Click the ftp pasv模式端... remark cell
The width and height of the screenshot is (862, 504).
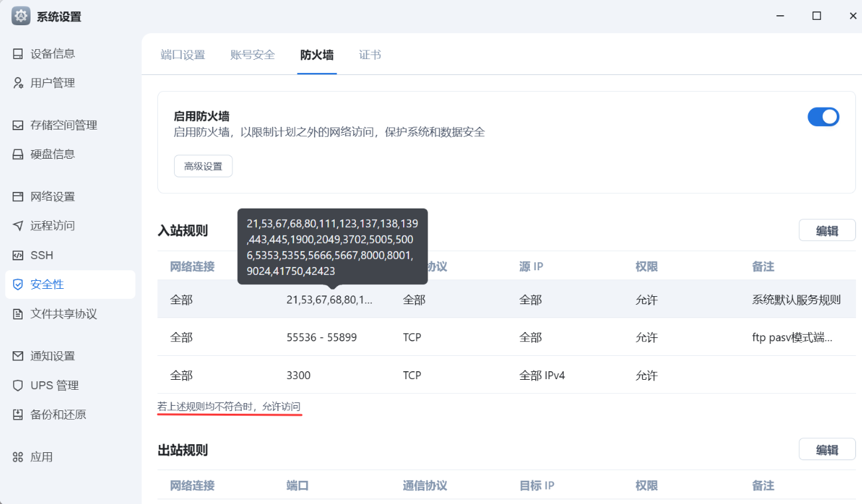pos(792,337)
